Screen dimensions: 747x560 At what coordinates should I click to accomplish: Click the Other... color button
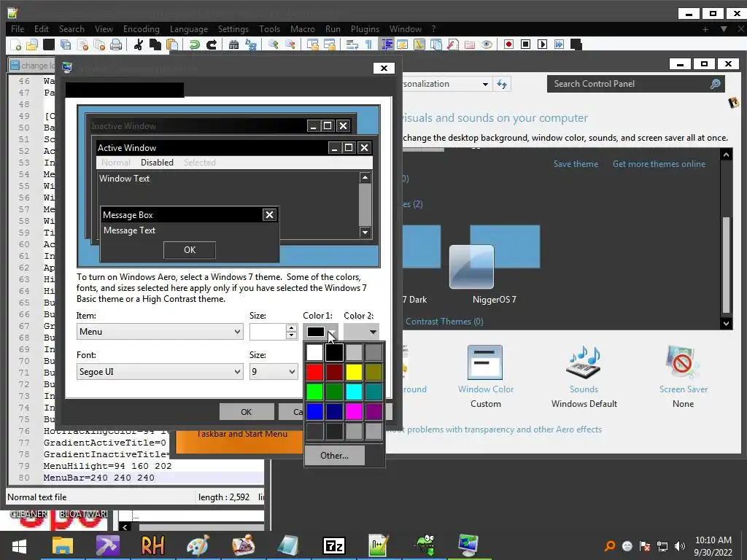click(334, 455)
